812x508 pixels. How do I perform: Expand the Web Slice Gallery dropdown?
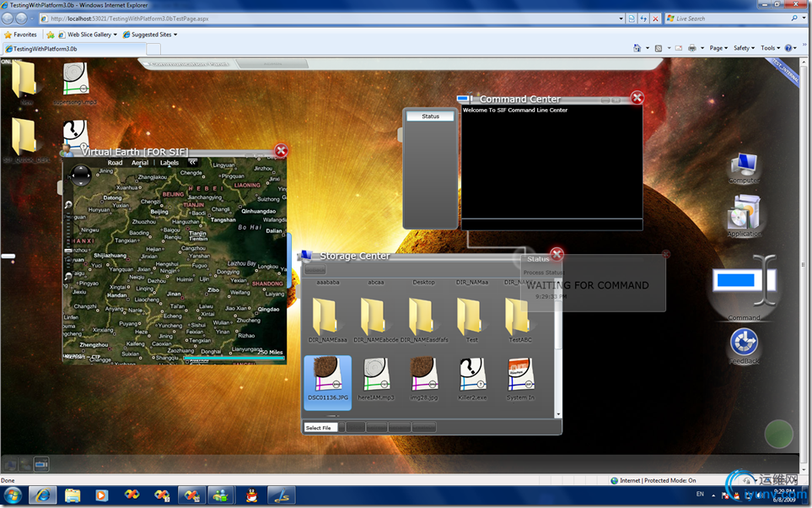click(115, 35)
